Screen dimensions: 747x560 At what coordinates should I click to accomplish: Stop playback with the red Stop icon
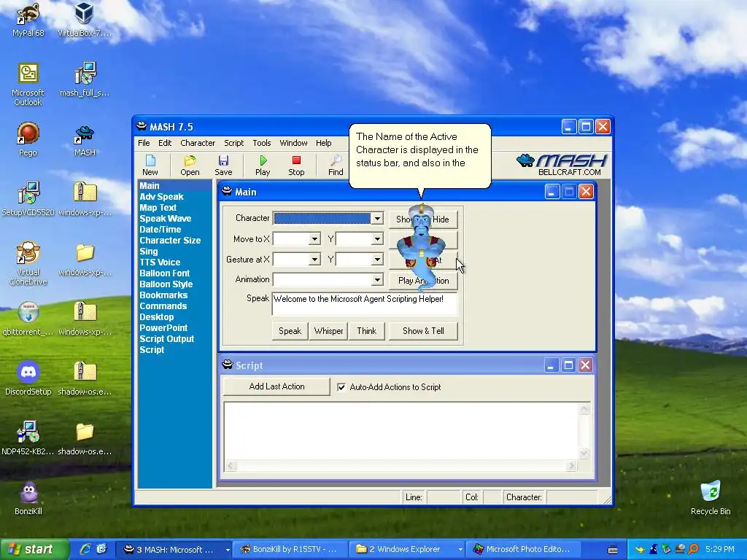296,166
